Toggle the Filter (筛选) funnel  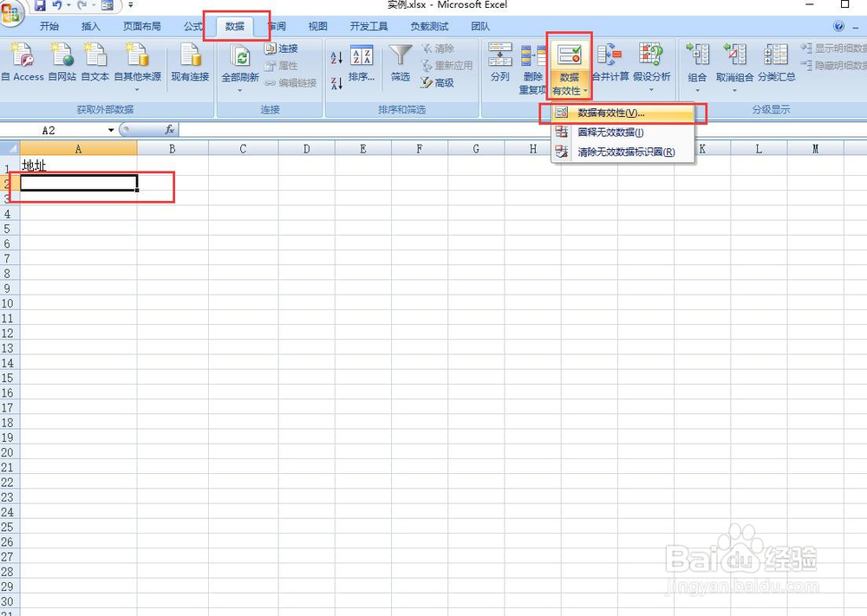pyautogui.click(x=401, y=63)
